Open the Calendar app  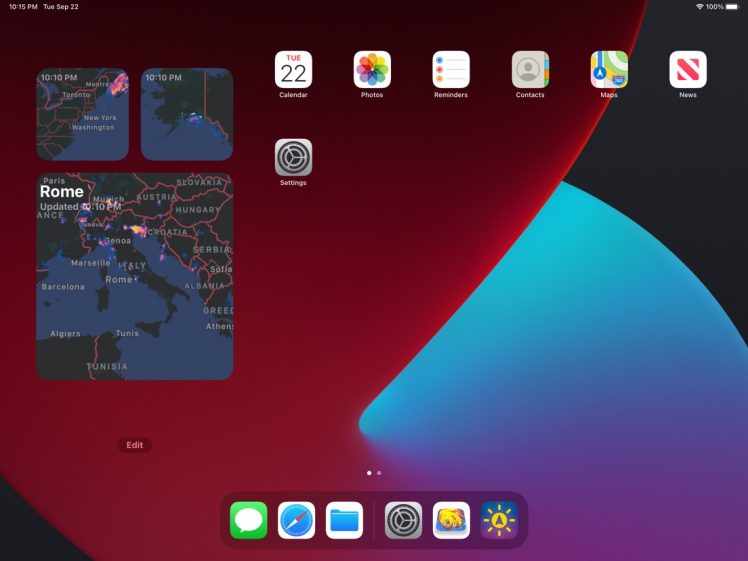pyautogui.click(x=293, y=69)
